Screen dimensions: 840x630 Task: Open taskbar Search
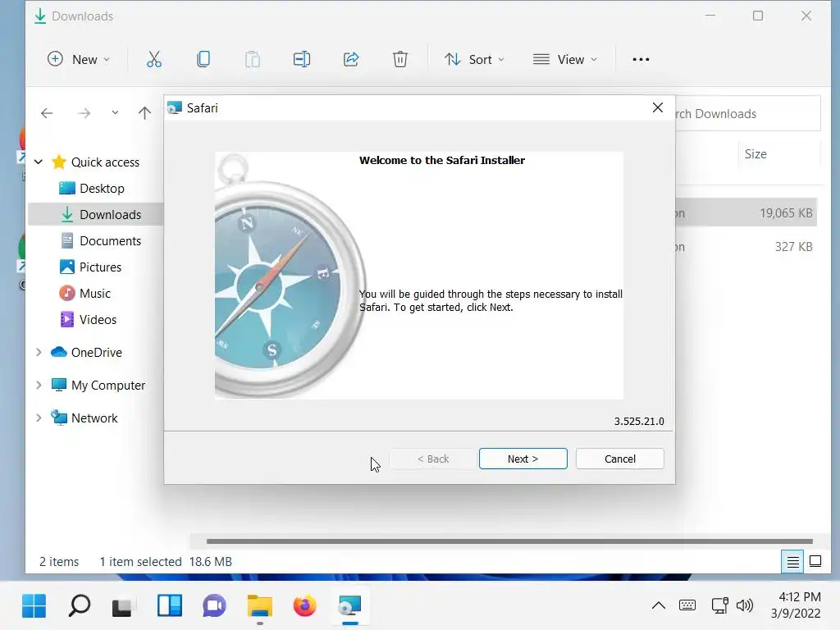coord(80,606)
